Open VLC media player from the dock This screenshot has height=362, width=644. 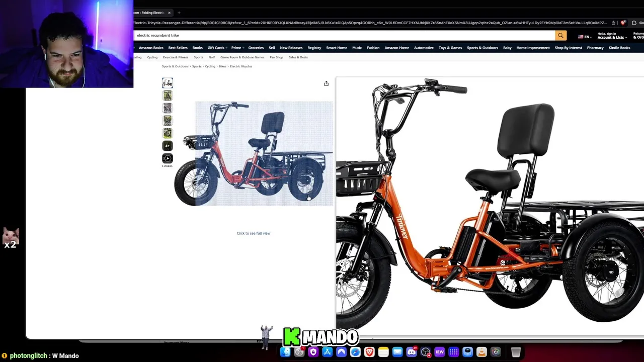481,352
